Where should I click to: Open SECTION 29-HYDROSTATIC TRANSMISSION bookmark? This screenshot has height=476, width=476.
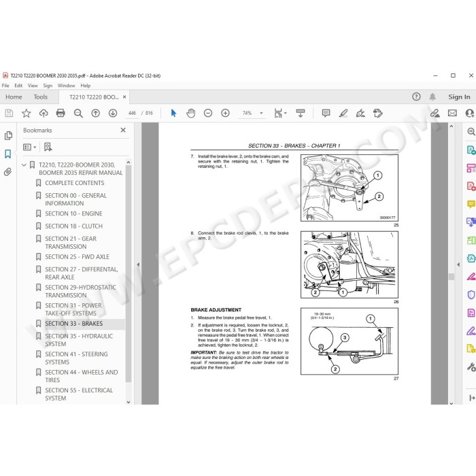point(80,291)
